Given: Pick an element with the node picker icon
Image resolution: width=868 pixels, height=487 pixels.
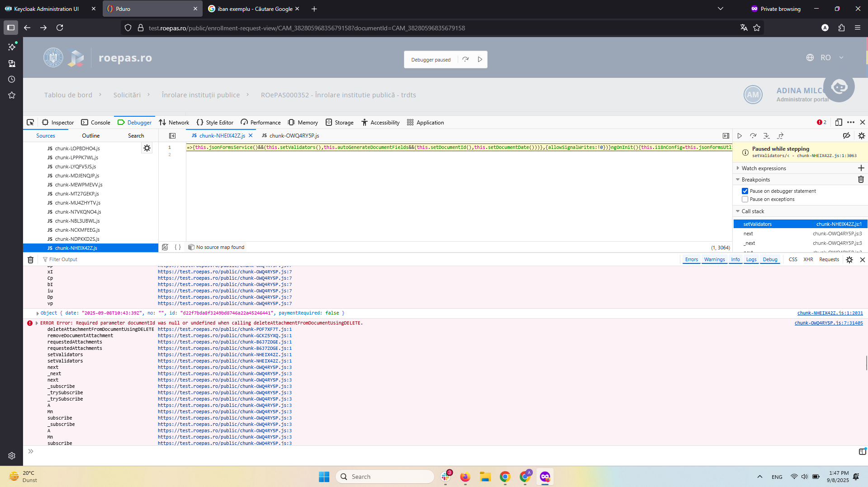Looking at the screenshot, I should tap(30, 122).
